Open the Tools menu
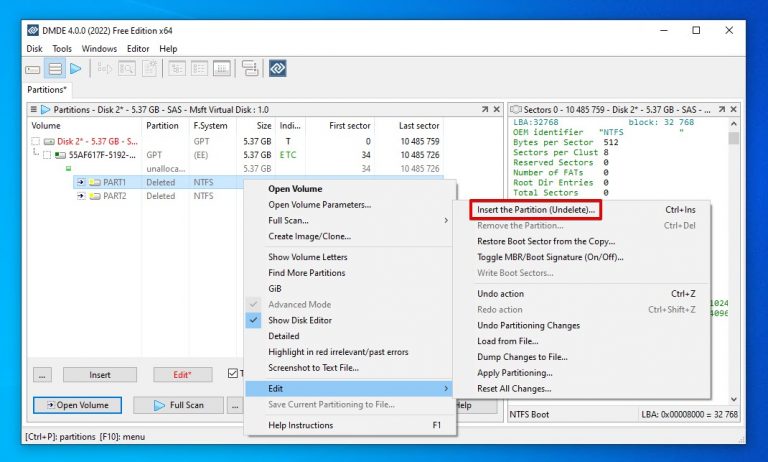The height and width of the screenshot is (462, 768). (x=62, y=49)
